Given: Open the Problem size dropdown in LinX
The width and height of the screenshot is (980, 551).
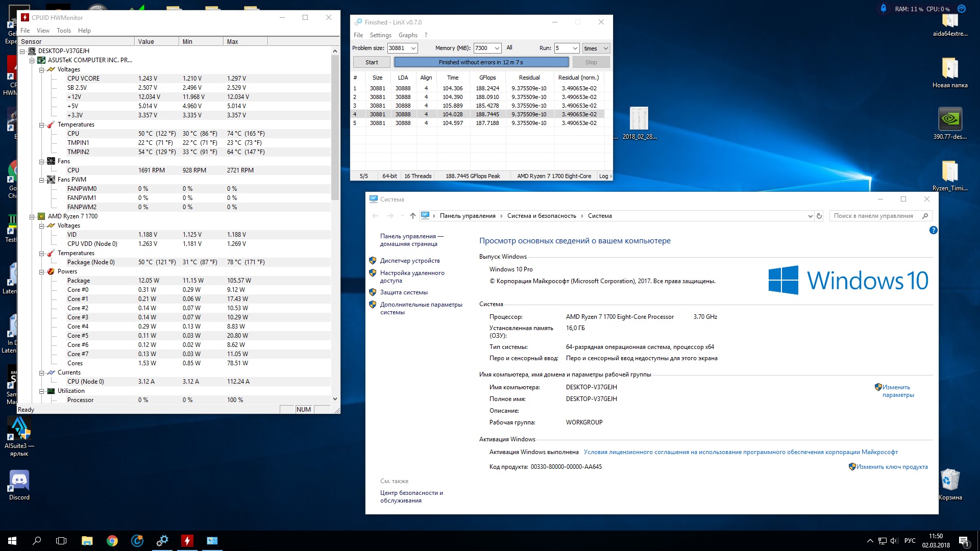Looking at the screenshot, I should click(413, 48).
